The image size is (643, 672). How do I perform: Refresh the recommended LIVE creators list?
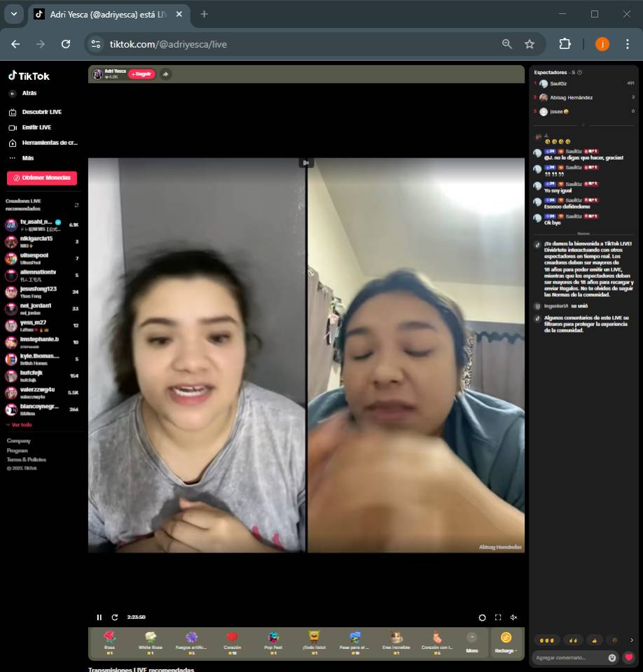pyautogui.click(x=76, y=205)
